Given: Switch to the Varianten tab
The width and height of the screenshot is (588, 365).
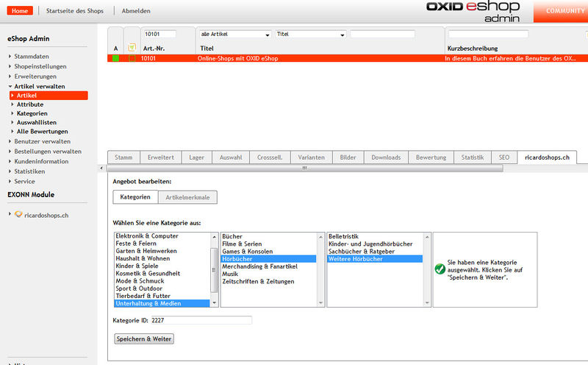Looking at the screenshot, I should (311, 157).
